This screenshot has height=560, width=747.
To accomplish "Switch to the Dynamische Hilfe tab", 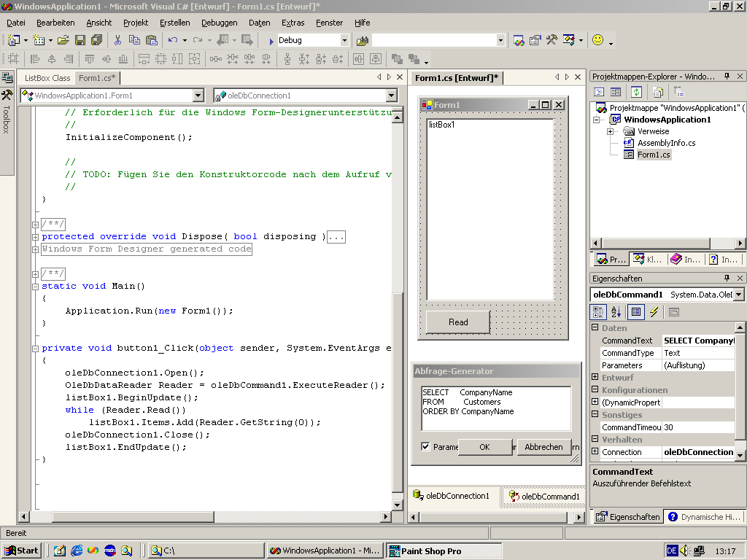I will click(705, 517).
